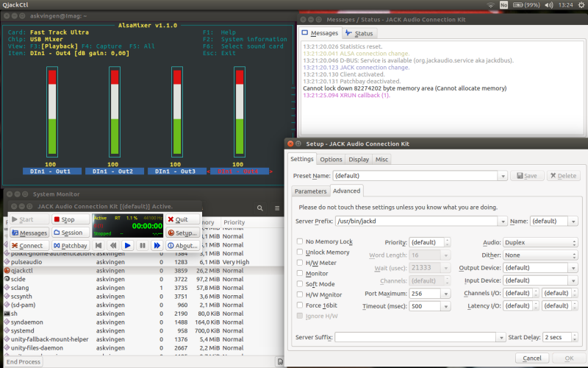Image resolution: width=588 pixels, height=368 pixels.
Task: Switch to the Status tab in Messages window
Action: click(x=359, y=34)
